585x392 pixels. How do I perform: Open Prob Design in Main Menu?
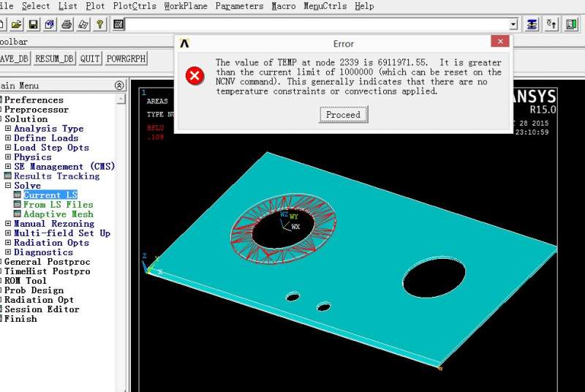(x=34, y=290)
